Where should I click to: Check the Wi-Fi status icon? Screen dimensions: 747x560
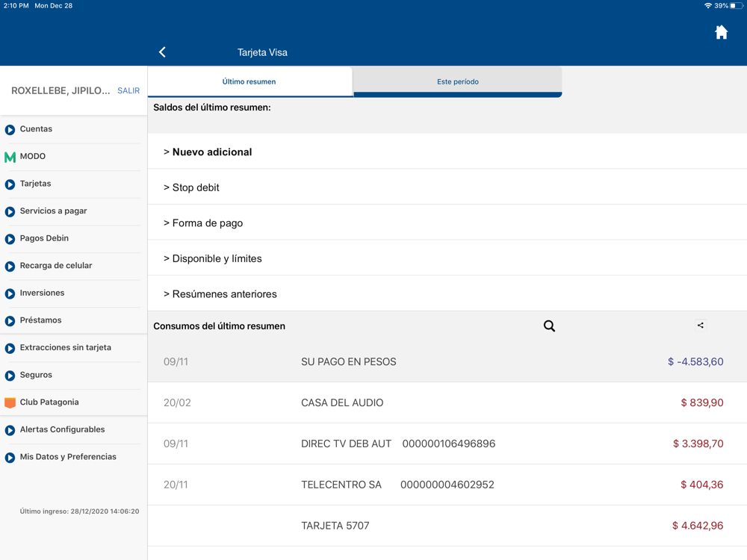(x=708, y=6)
